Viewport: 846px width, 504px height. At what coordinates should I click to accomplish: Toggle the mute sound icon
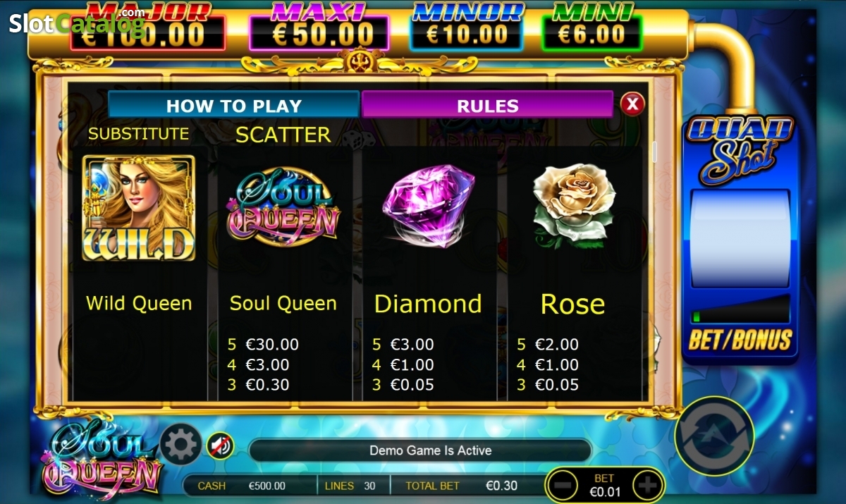click(220, 445)
